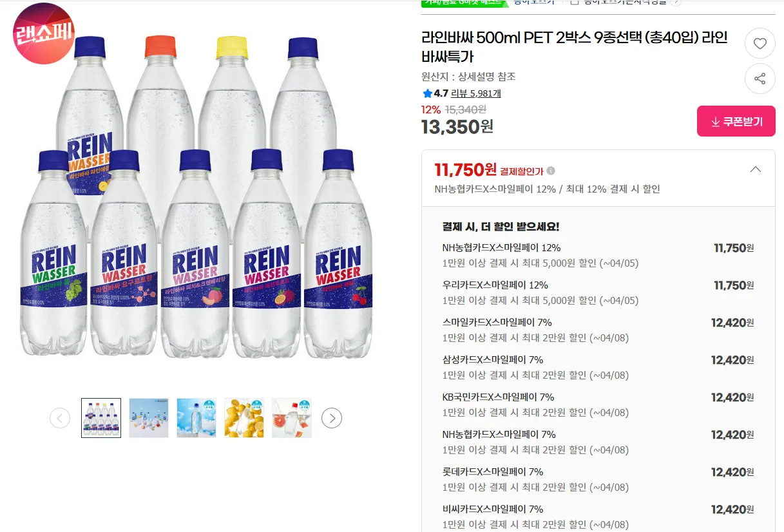This screenshot has height=532, width=784.
Task: Click download arrow on 쿠폰받기 button
Action: pos(715,122)
